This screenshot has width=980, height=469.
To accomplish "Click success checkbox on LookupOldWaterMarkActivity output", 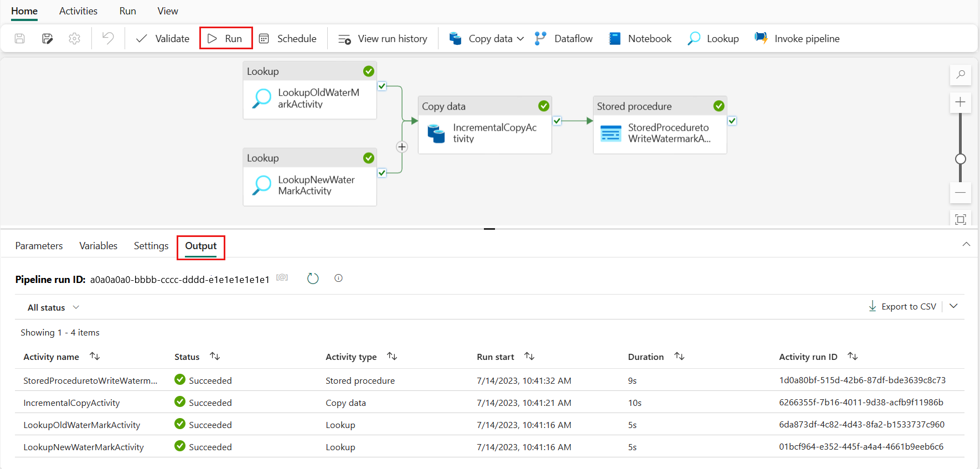I will coord(382,86).
